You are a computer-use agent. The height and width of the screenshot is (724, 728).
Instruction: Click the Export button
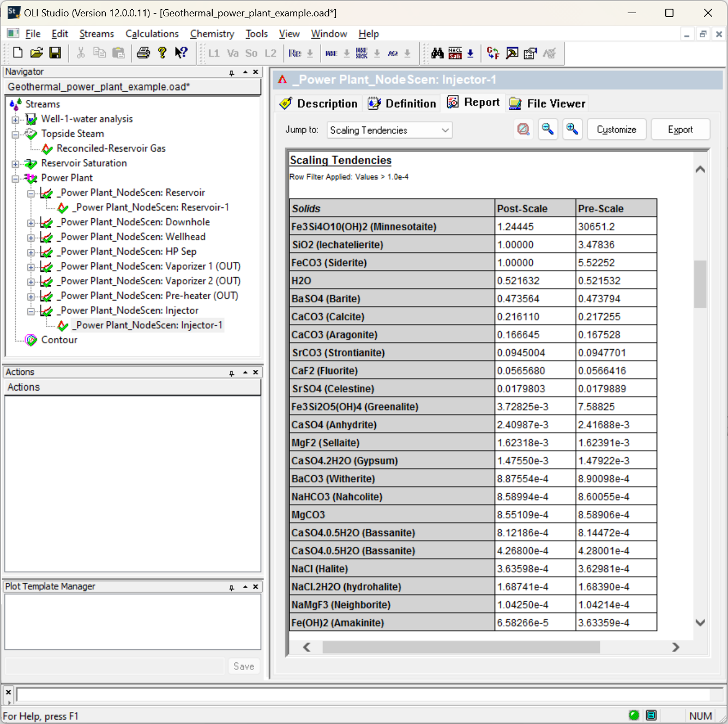[681, 129]
